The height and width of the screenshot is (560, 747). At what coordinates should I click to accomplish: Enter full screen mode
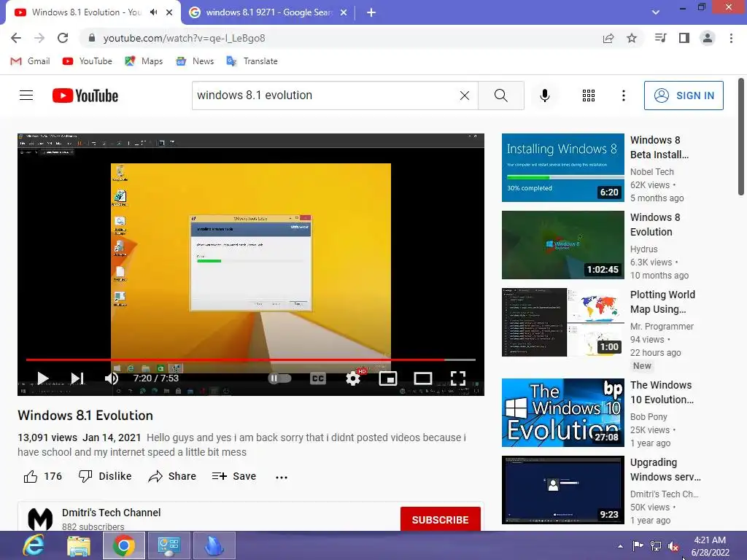pos(458,378)
